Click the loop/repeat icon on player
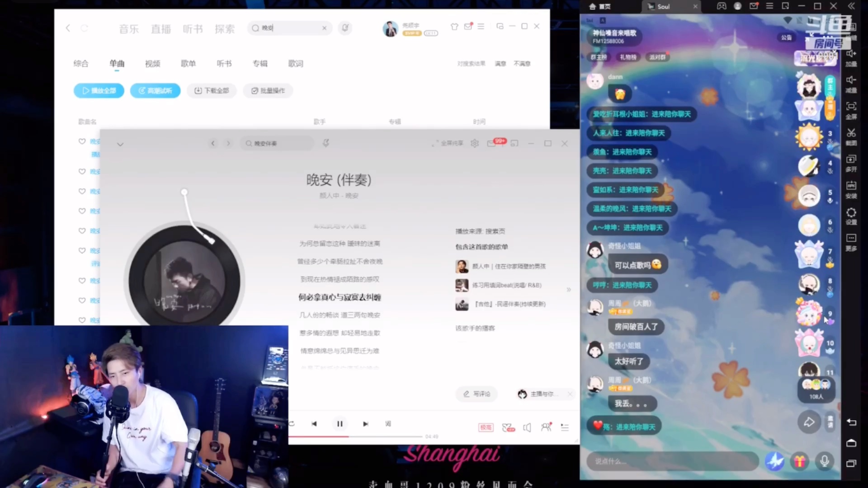 pyautogui.click(x=292, y=424)
